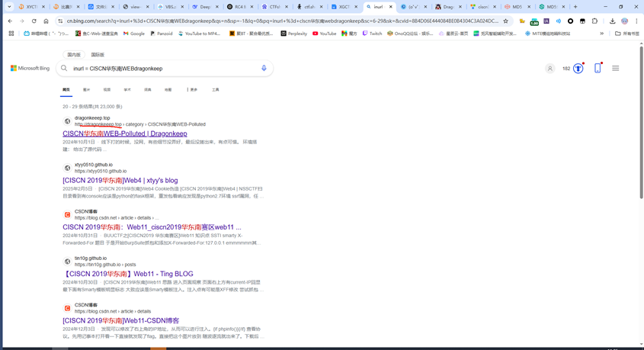Click the magnifier icon in Bing search box

[x=65, y=69]
